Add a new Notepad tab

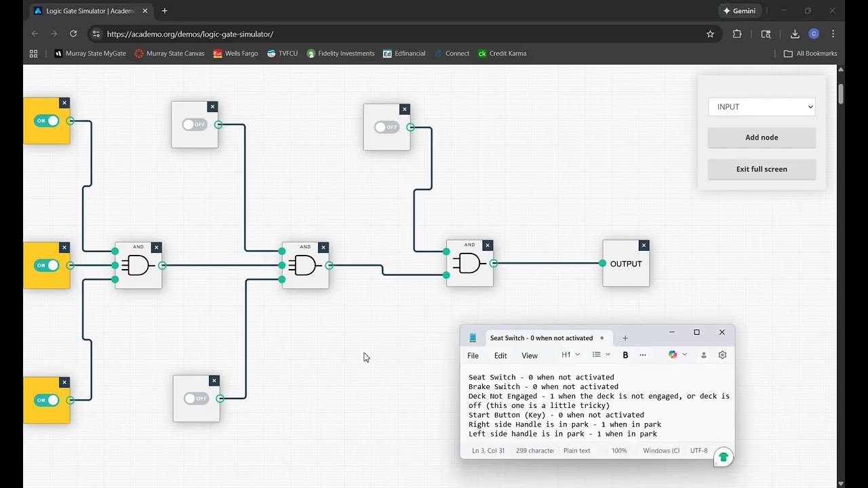(625, 338)
